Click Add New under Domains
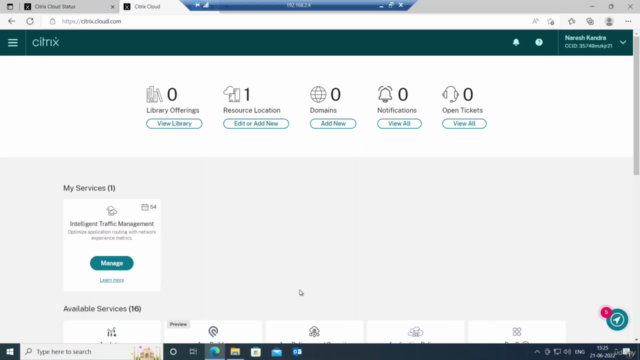 coord(333,124)
